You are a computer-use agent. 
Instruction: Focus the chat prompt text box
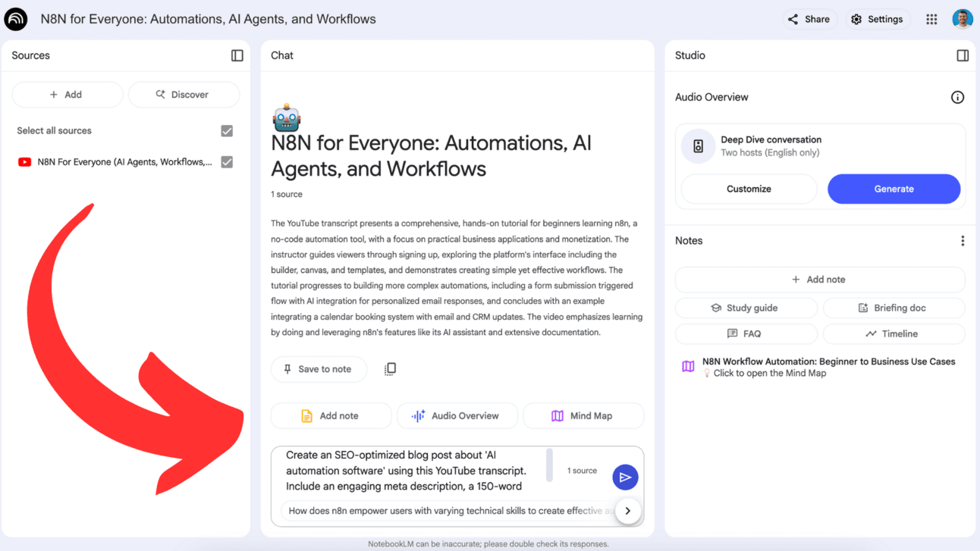(408, 471)
